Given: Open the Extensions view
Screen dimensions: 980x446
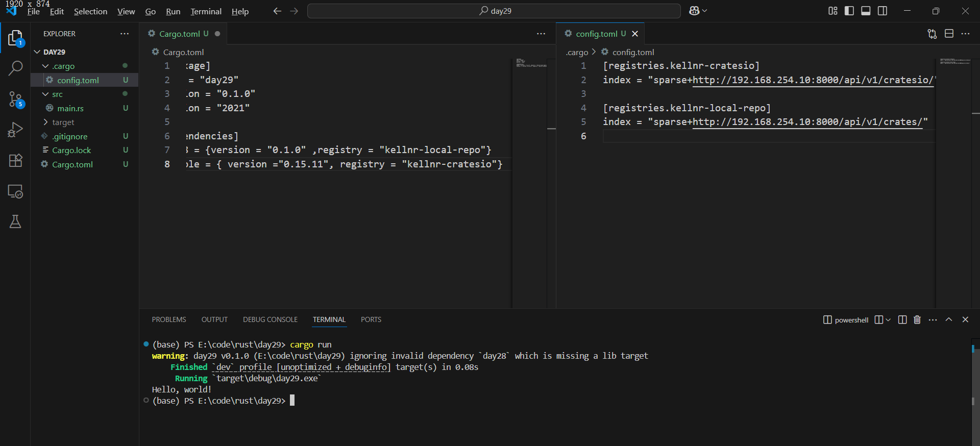Looking at the screenshot, I should click(15, 160).
